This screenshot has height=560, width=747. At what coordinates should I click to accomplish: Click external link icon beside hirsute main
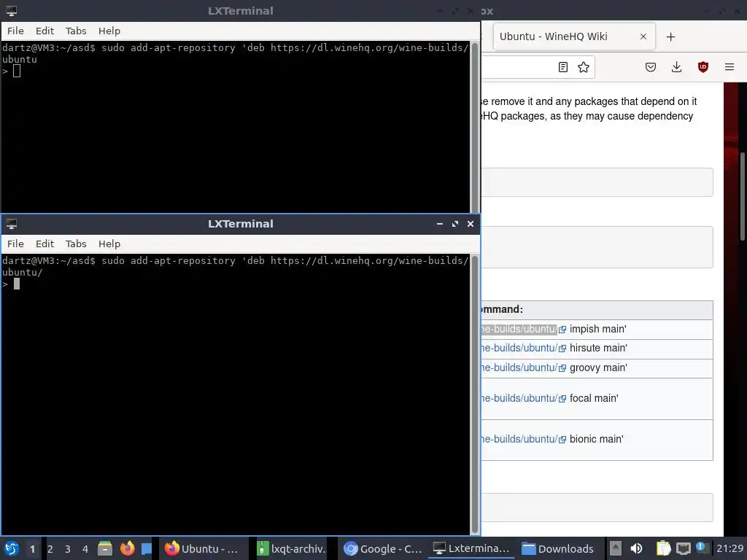pos(562,349)
